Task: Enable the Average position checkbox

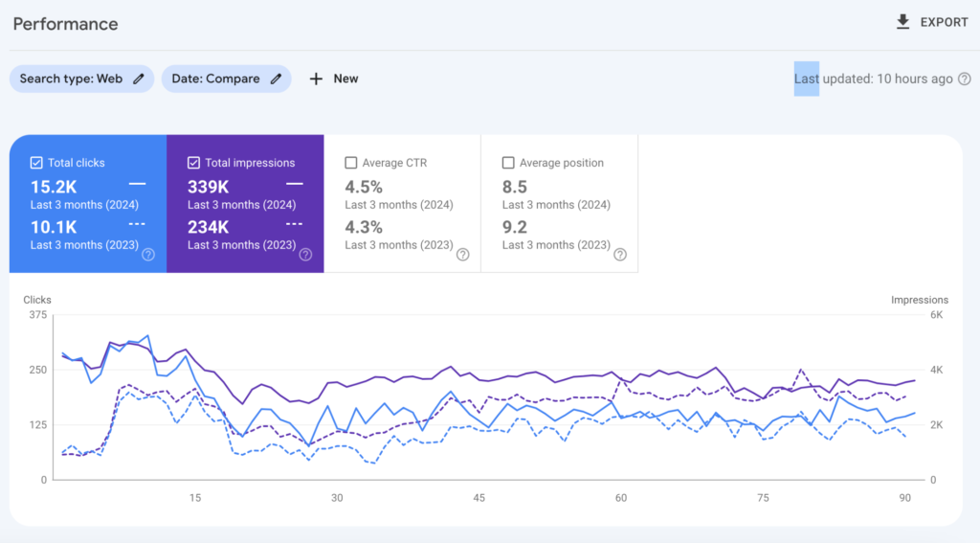Action: [508, 163]
